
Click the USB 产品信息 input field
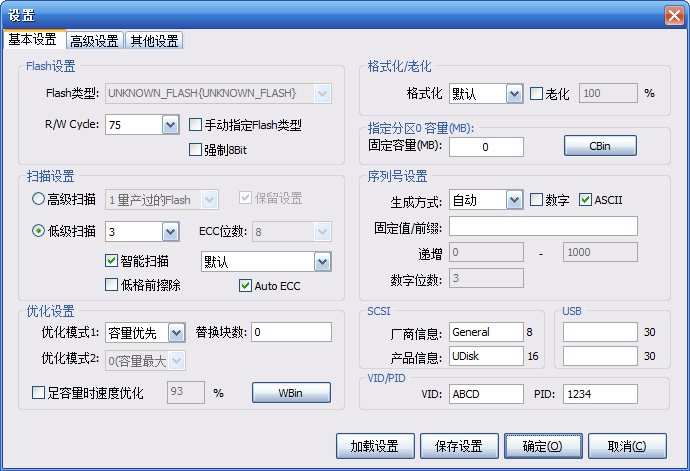click(600, 356)
